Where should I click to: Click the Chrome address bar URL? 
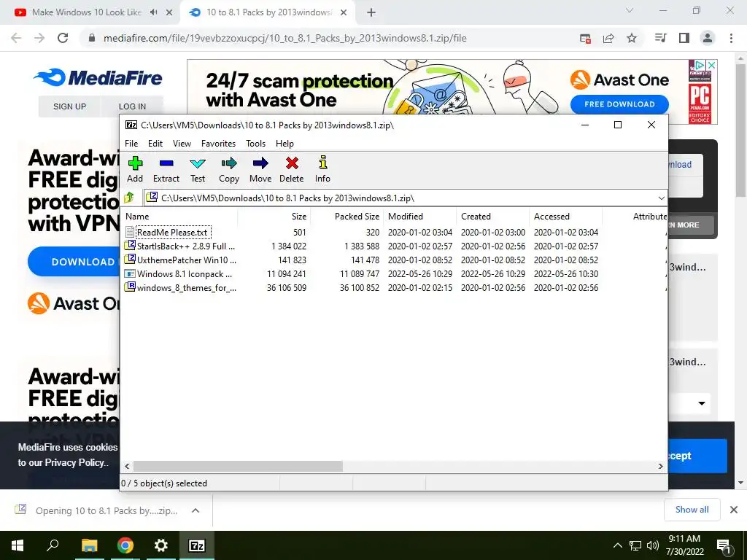(x=285, y=38)
